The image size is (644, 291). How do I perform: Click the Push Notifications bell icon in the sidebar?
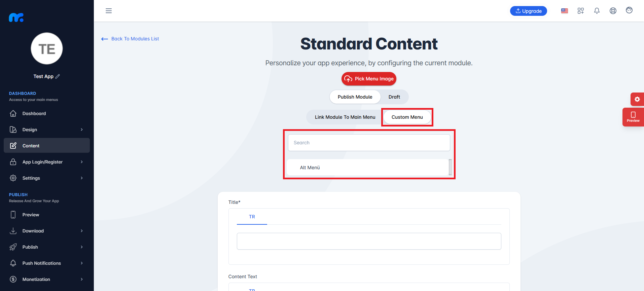[x=13, y=263]
